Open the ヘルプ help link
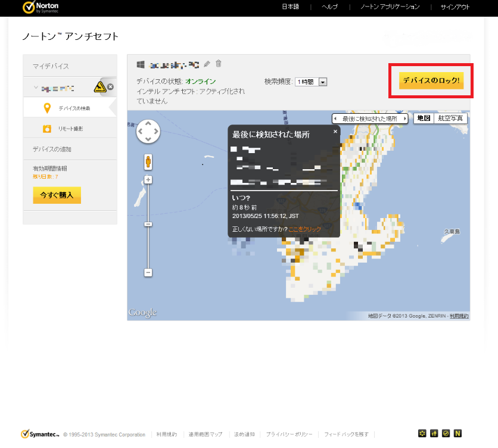 pyautogui.click(x=329, y=7)
